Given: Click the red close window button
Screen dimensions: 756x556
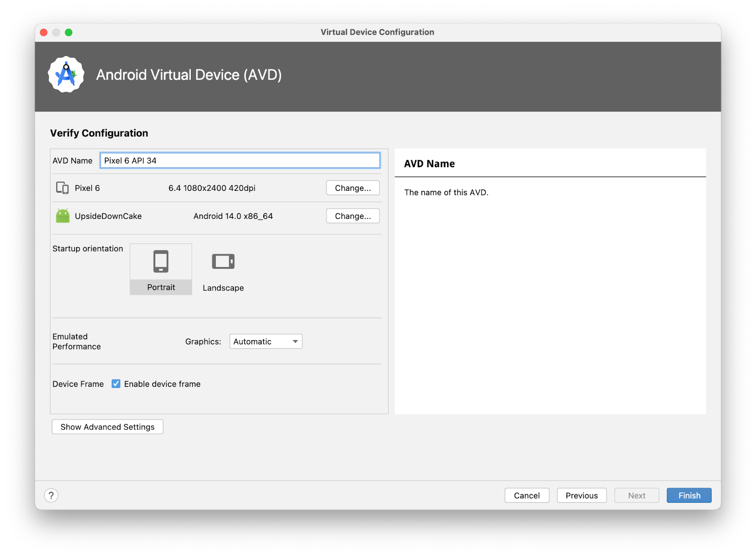Looking at the screenshot, I should [x=44, y=32].
